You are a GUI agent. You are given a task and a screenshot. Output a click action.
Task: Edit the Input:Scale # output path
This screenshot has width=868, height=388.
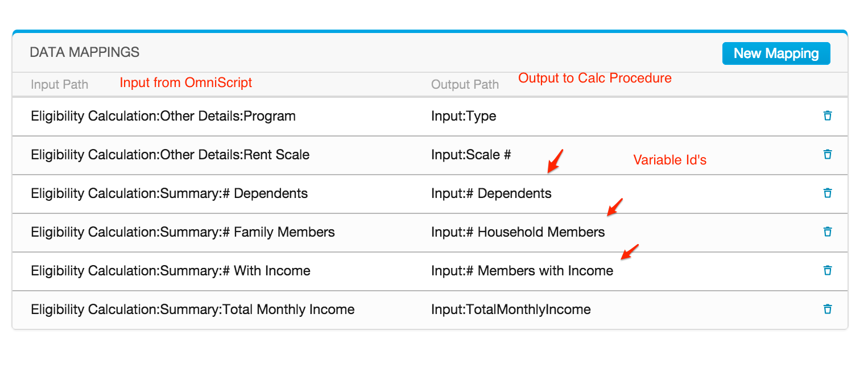tap(471, 155)
